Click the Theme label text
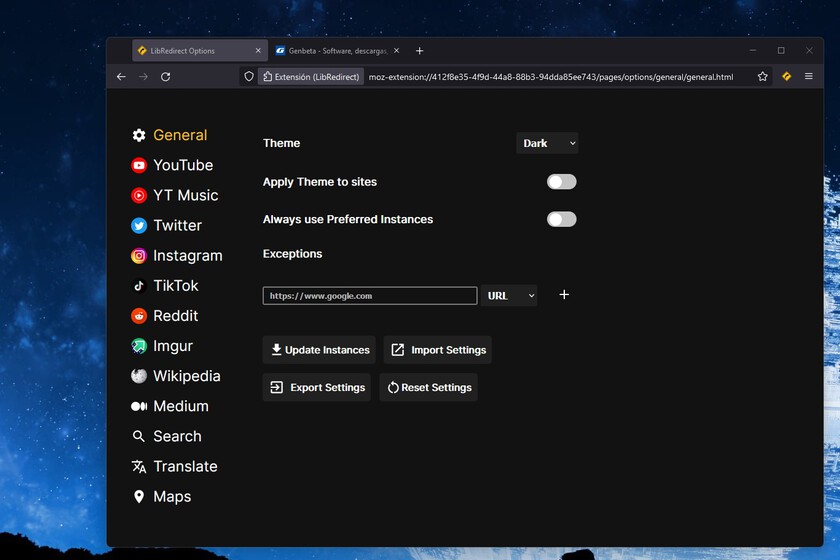 [281, 143]
